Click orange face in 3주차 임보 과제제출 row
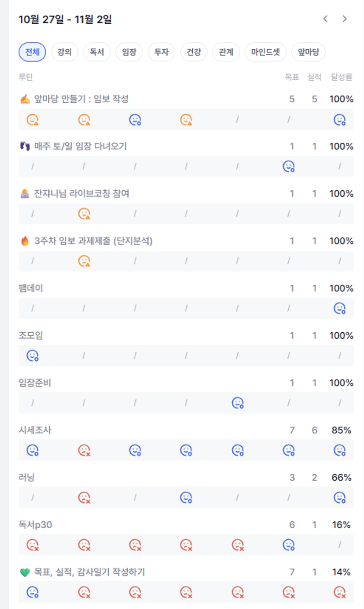Image resolution: width=364 pixels, height=609 pixels. (x=84, y=261)
